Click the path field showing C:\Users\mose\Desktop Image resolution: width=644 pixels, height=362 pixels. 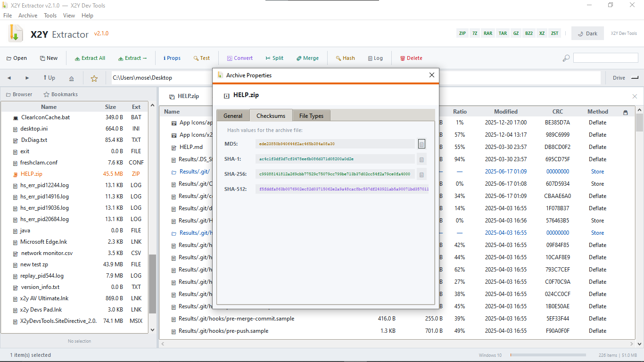point(355,78)
